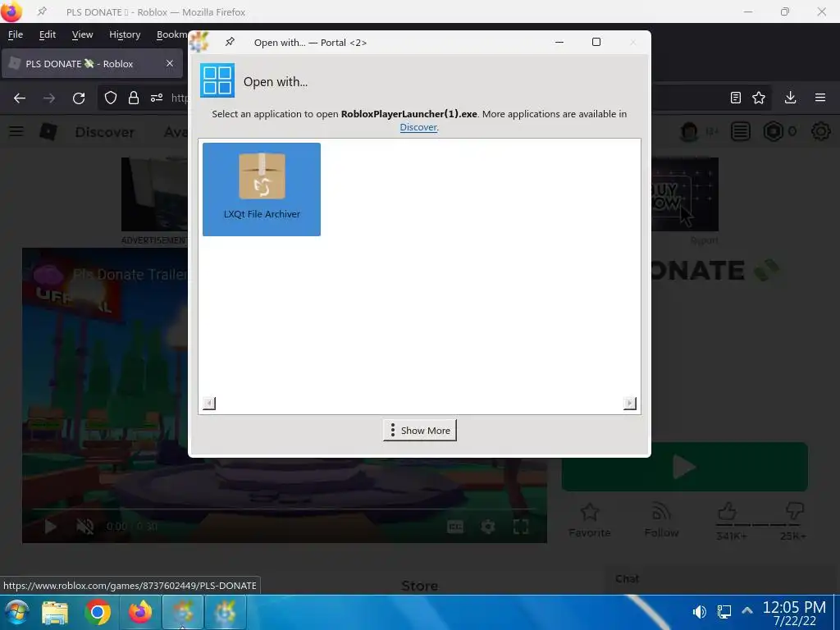Play the Pls Donate trailer video
Viewport: 840px width, 630px height.
click(50, 527)
